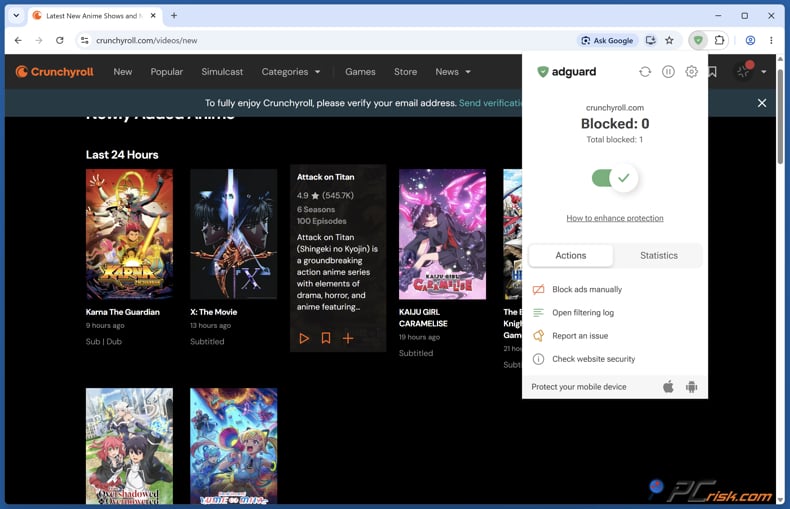The height and width of the screenshot is (509, 790).
Task: Expand the News dropdown
Action: point(453,72)
